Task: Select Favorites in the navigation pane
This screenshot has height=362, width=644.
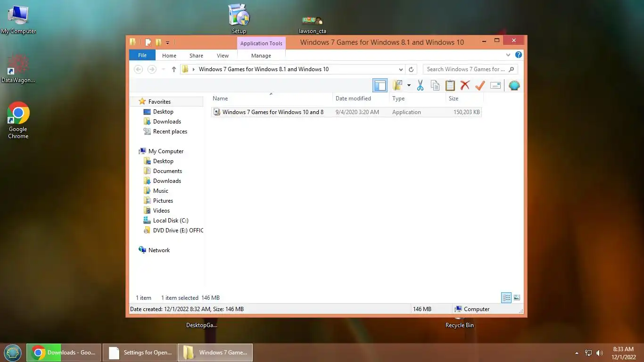Action: point(159,102)
